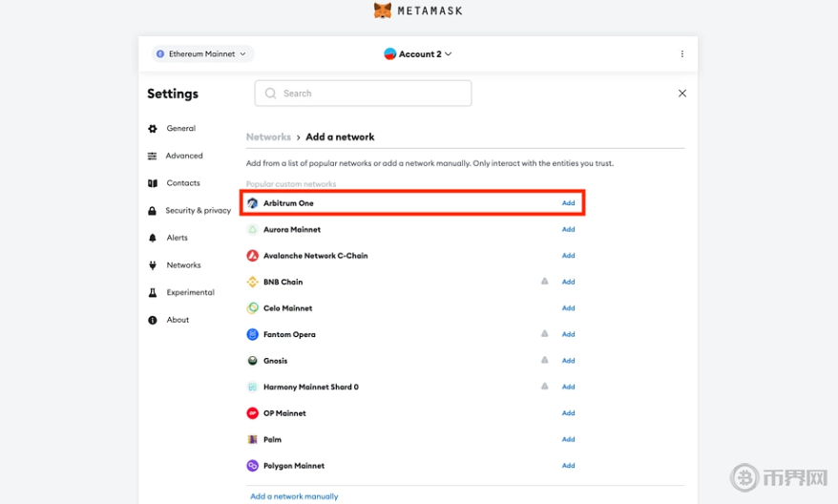Image resolution: width=838 pixels, height=504 pixels.
Task: Open the Account 2 selector dropdown
Action: tap(418, 54)
